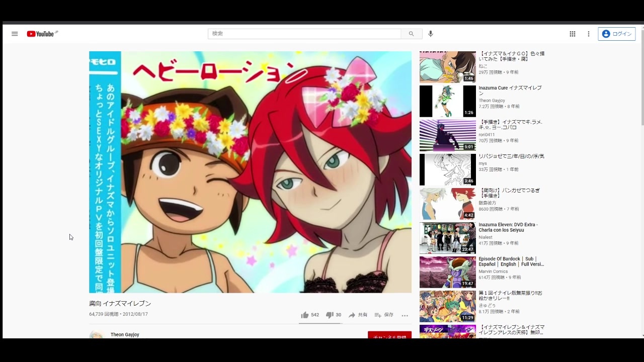The width and height of the screenshot is (644, 362).
Task: Click video title '腐向 イナズマイレブン'
Action: click(120, 304)
